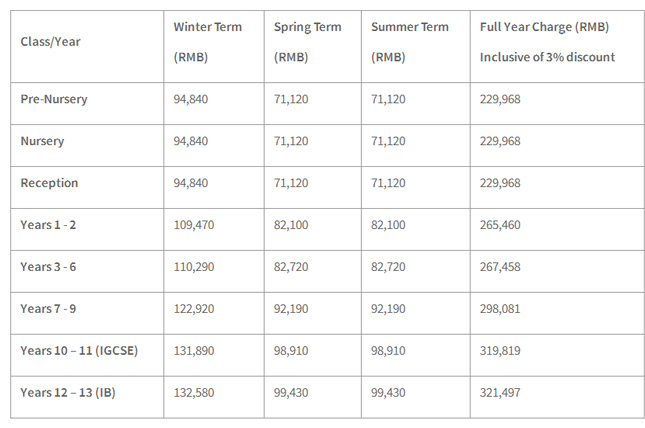Select the Reception row label
The image size is (645, 428).
49,183
